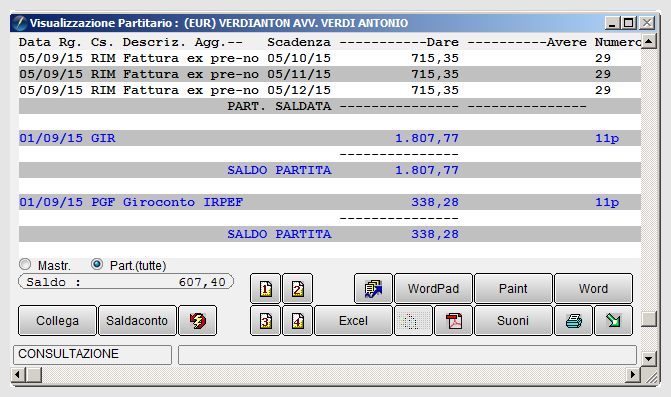The image size is (671, 397).
Task: Click the Saldo field showing 607,40
Action: point(126,281)
